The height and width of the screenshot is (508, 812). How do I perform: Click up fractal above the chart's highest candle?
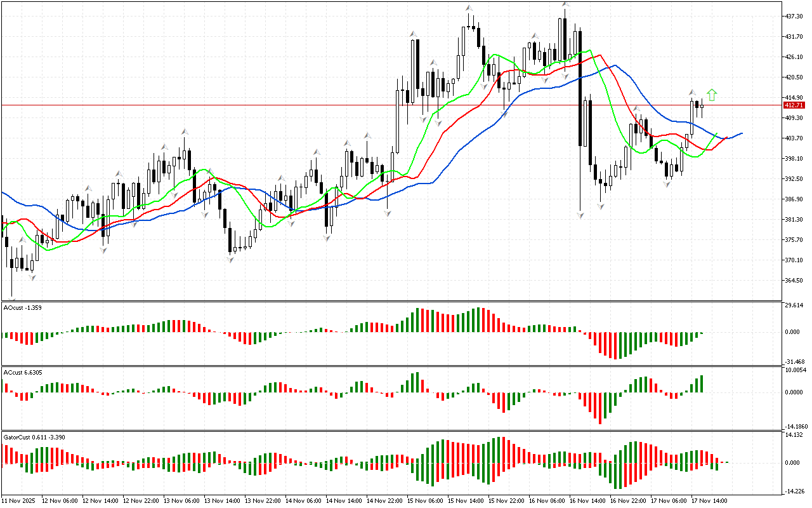(564, 4)
